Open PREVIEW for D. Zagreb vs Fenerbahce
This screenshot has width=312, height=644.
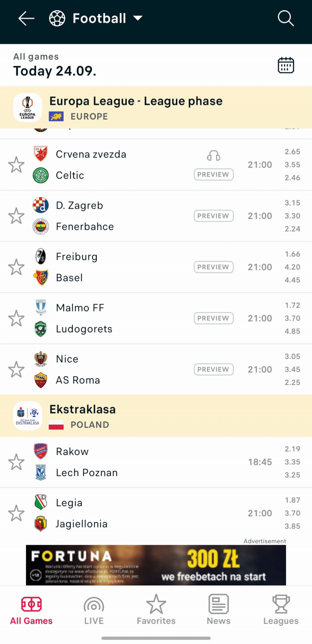pyautogui.click(x=213, y=216)
